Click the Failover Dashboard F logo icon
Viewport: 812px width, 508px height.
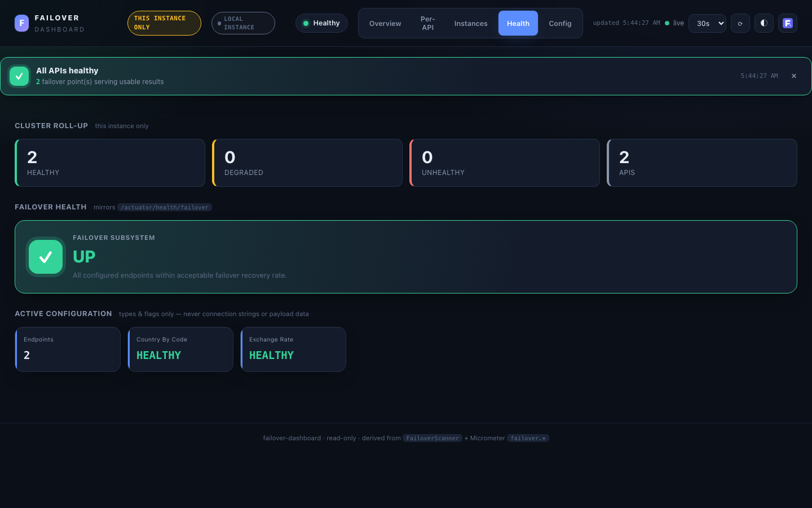click(21, 23)
